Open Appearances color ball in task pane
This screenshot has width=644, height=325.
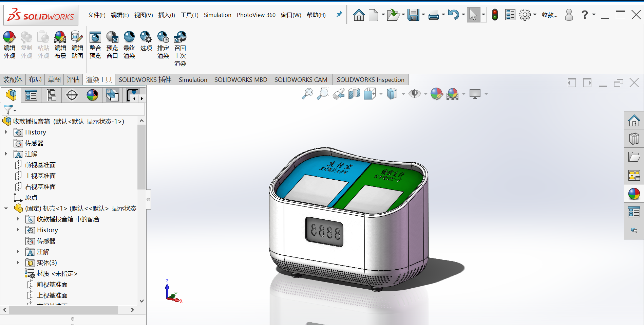coord(634,194)
